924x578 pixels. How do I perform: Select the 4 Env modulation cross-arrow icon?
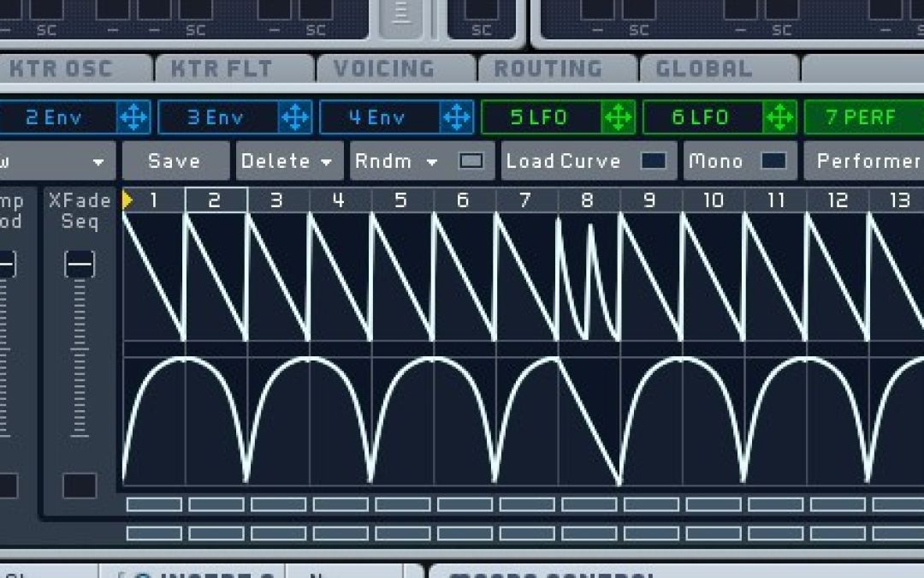456,117
